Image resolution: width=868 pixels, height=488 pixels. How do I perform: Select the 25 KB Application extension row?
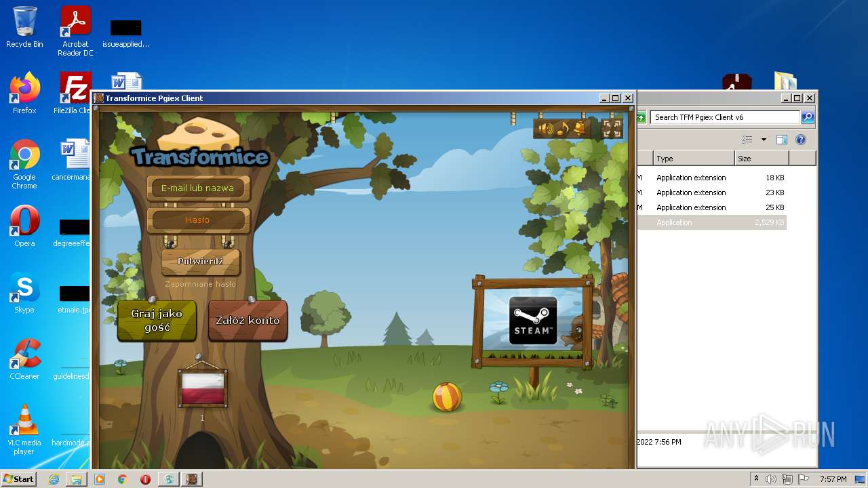(x=711, y=207)
